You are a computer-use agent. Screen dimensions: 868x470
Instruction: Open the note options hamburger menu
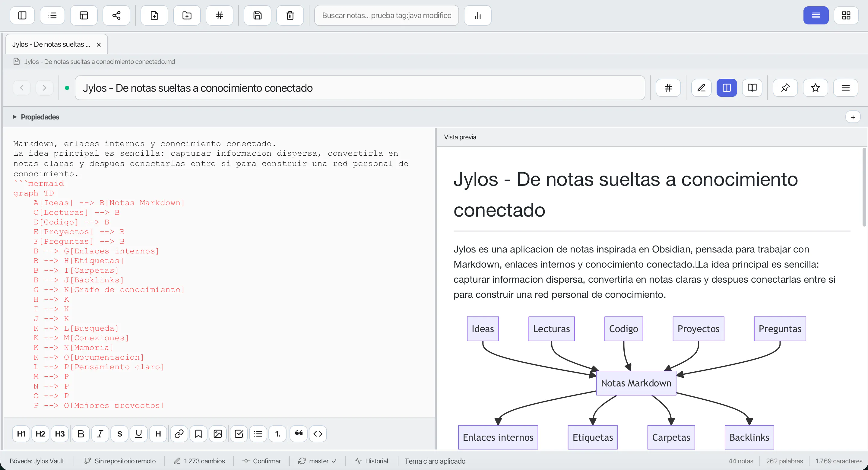845,88
